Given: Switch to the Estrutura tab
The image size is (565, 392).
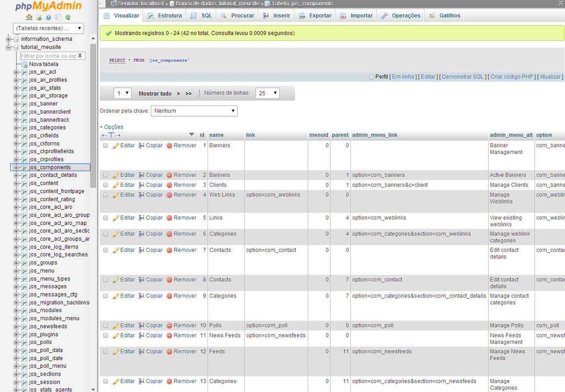Looking at the screenshot, I should [x=165, y=16].
